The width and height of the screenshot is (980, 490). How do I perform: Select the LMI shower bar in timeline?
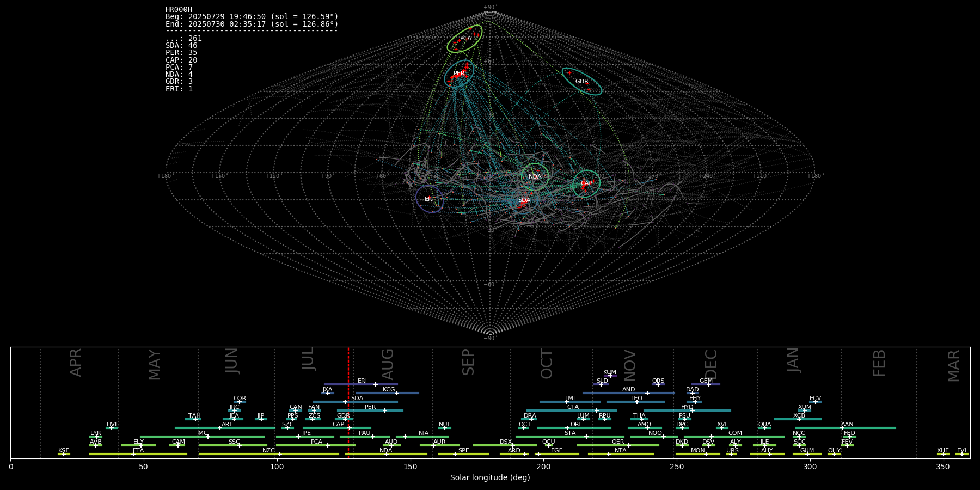pyautogui.click(x=570, y=402)
